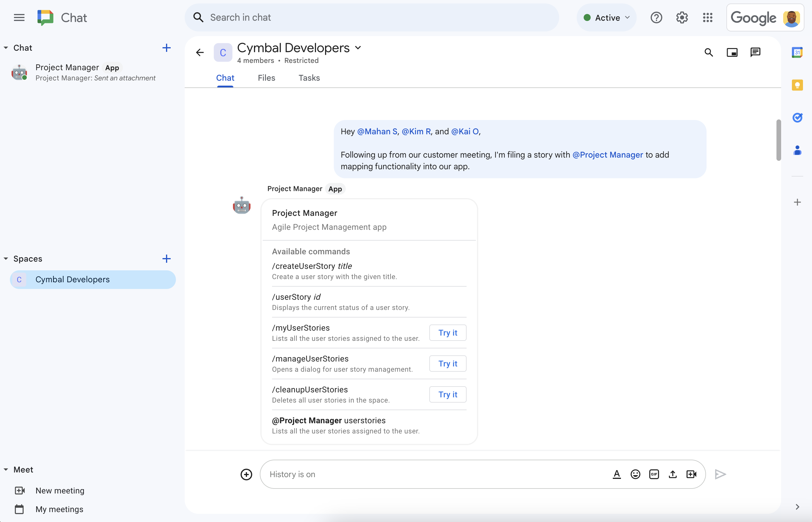Click the help circle icon
812x522 pixels.
click(656, 17)
